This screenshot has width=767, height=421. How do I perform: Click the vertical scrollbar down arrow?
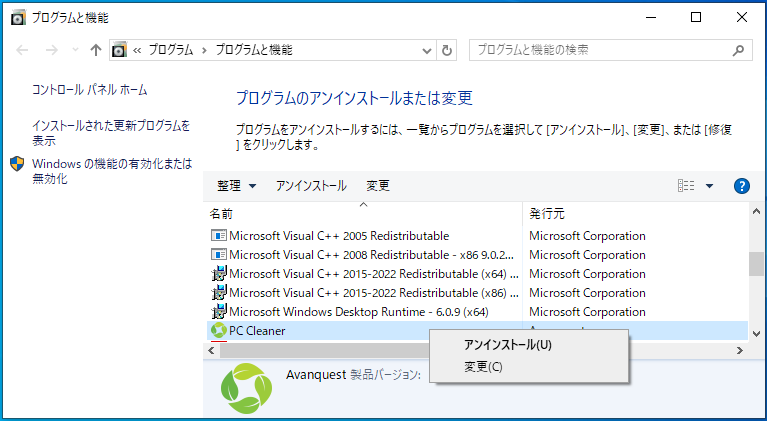[756, 333]
